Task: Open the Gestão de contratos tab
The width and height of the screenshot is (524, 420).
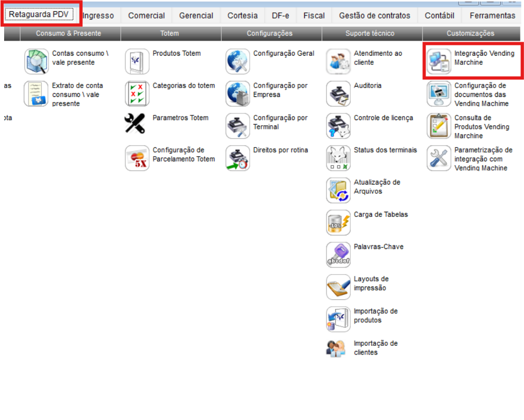Action: (374, 15)
